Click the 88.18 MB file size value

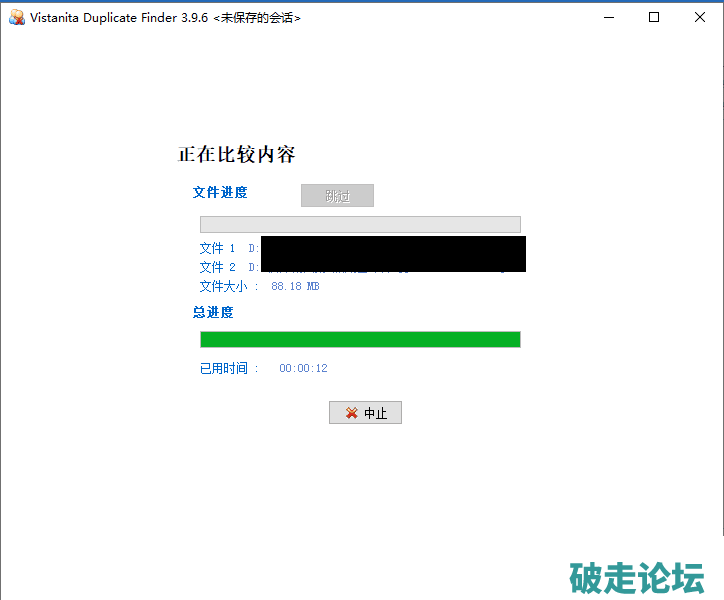coord(295,287)
